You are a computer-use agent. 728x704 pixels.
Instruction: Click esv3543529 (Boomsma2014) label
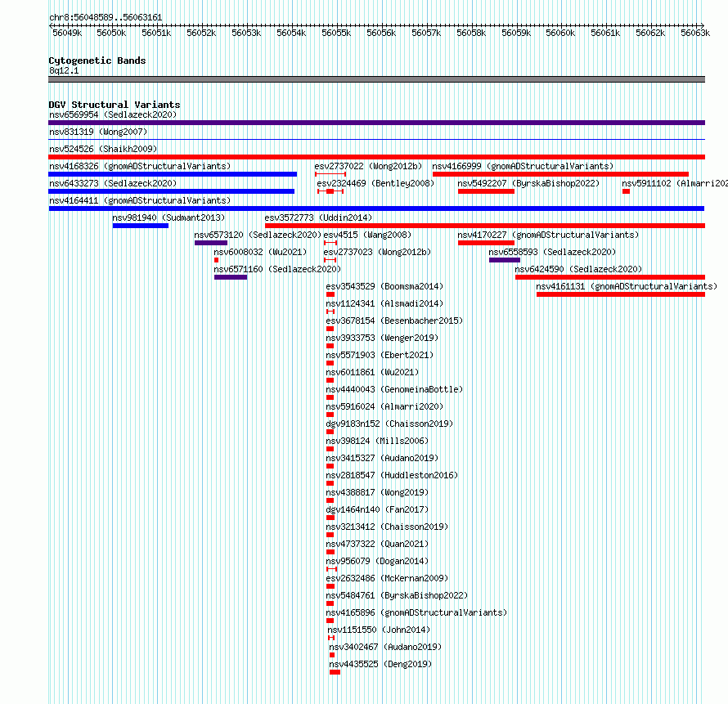[x=384, y=286]
